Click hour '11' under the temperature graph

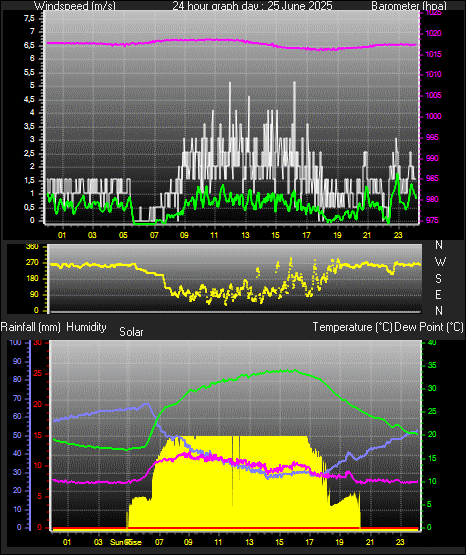(x=218, y=542)
